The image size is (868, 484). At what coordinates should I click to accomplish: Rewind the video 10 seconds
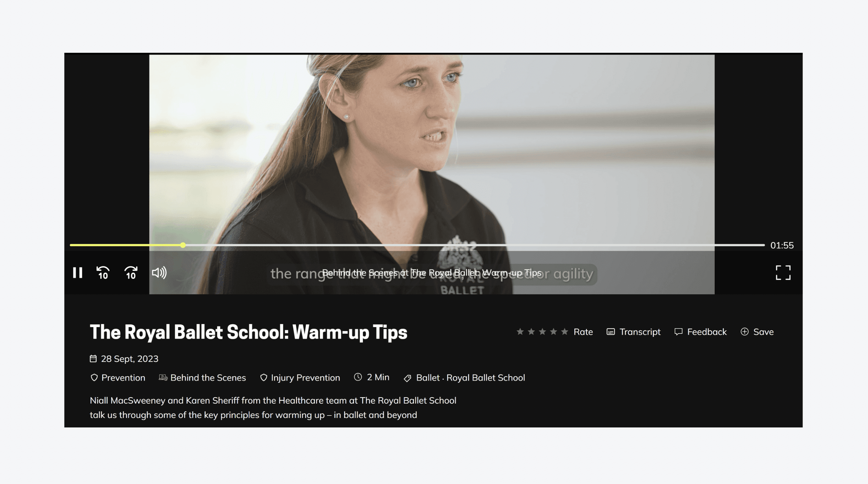103,273
